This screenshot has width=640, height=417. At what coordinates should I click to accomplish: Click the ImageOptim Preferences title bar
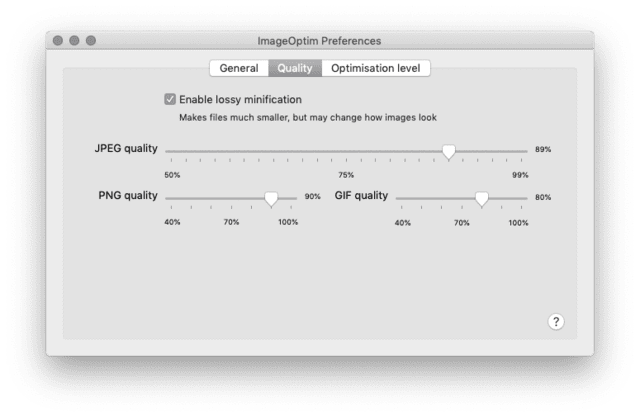coord(320,40)
